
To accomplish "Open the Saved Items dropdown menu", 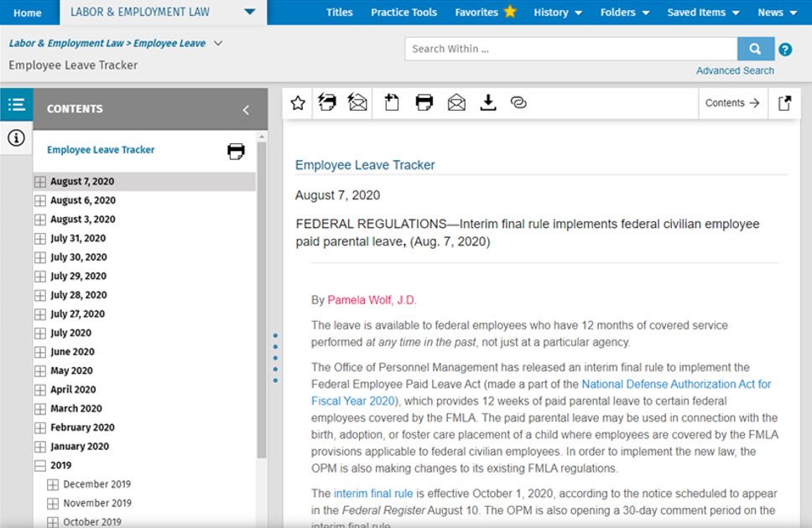I will [703, 13].
